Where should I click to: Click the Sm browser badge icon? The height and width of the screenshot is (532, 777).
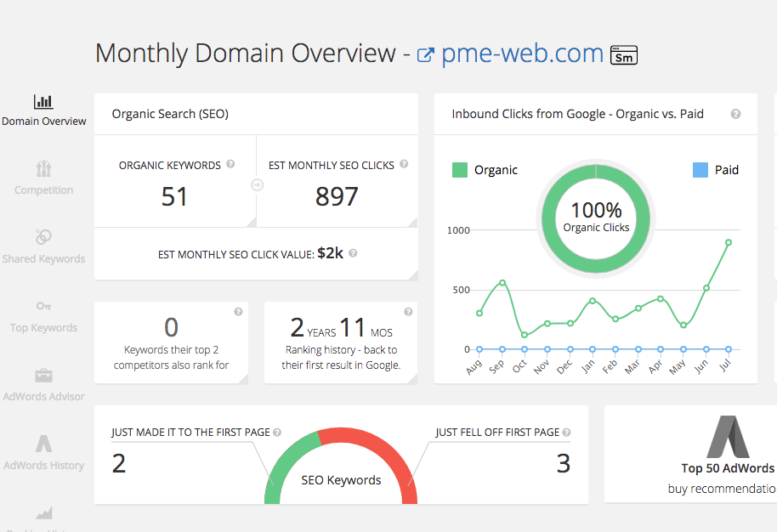point(624,55)
